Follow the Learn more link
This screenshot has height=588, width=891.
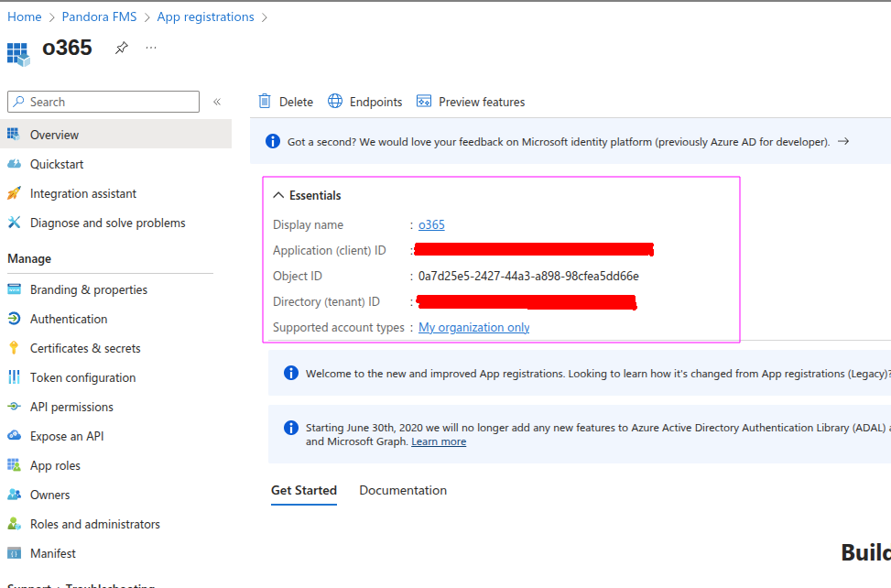(x=439, y=441)
